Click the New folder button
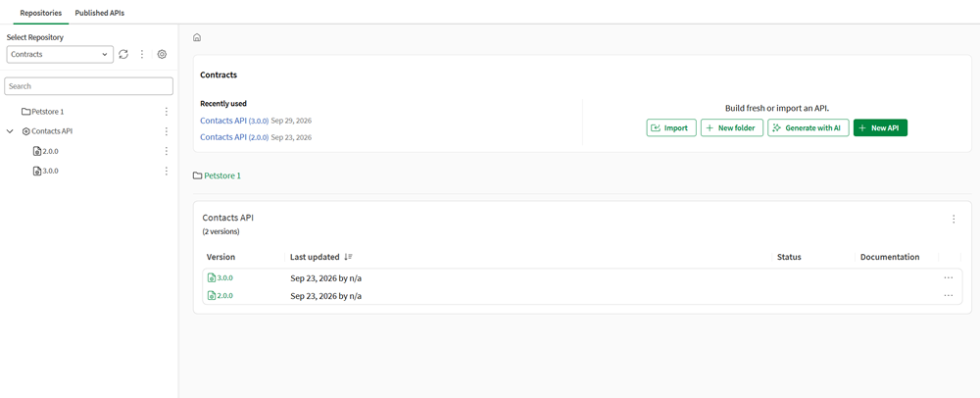Screen dimensions: 980x398 click(732, 127)
